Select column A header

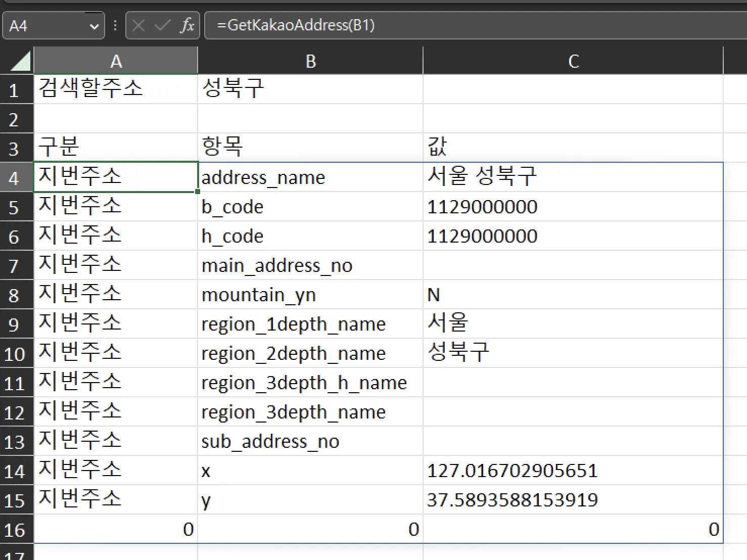click(116, 61)
